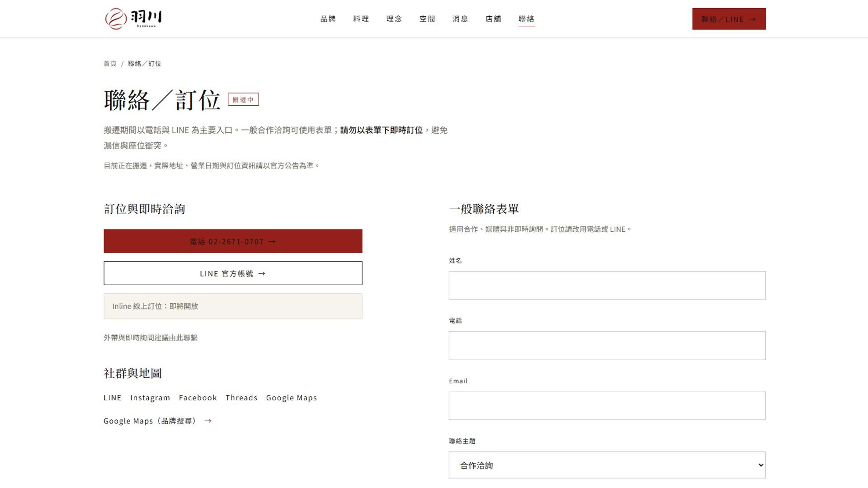Click the 一般聯絡表單 heading
This screenshot has width=868, height=488.
point(484,209)
